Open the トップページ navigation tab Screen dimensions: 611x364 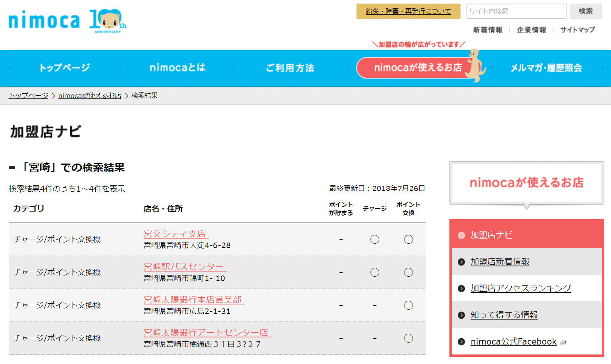64,68
